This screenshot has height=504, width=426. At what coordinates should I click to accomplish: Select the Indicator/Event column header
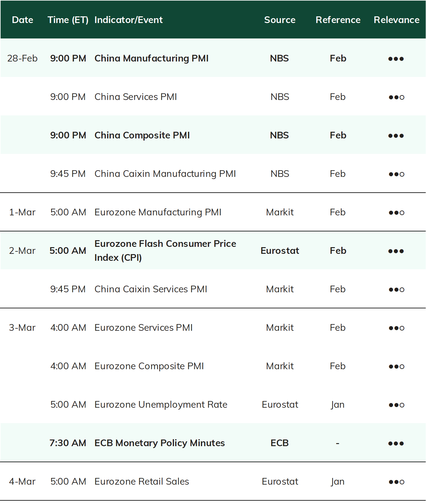pyautogui.click(x=129, y=20)
